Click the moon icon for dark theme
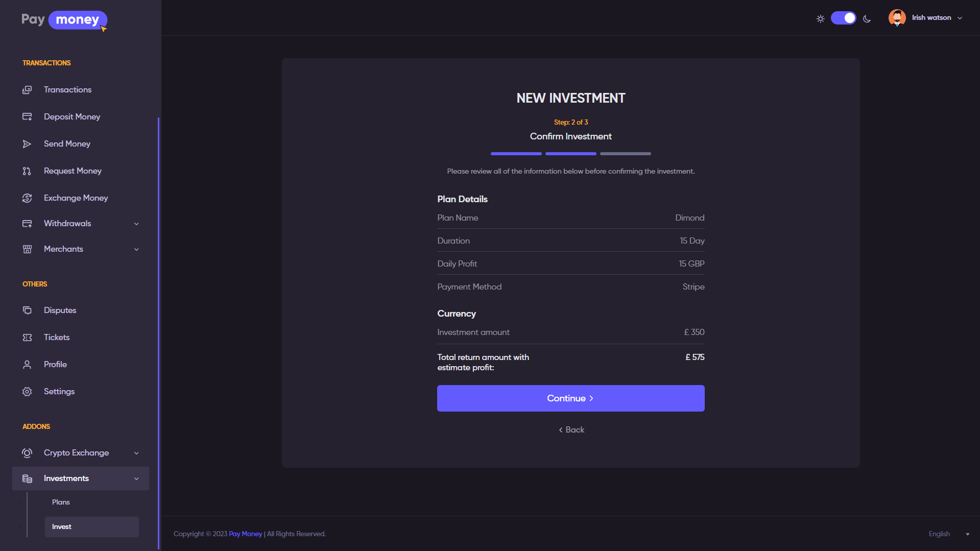The width and height of the screenshot is (980, 551). (867, 19)
